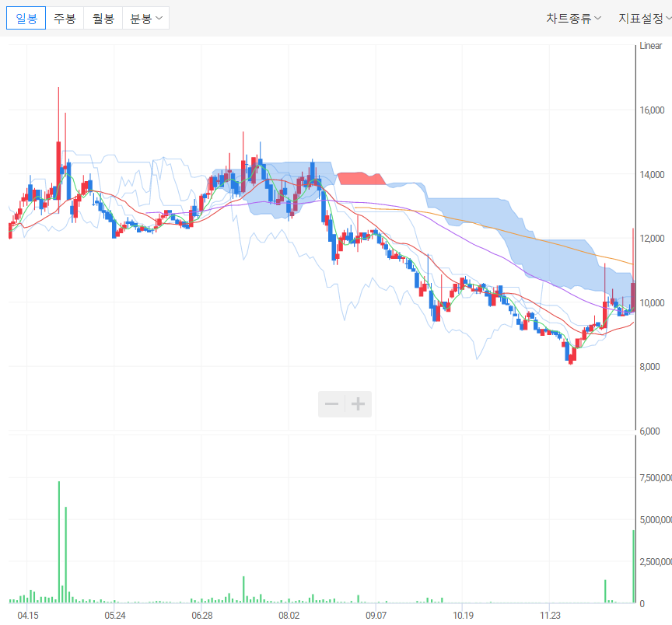Screen dimensions: 672x625
Task: Click the 6,000 price axis label
Action: coord(649,431)
